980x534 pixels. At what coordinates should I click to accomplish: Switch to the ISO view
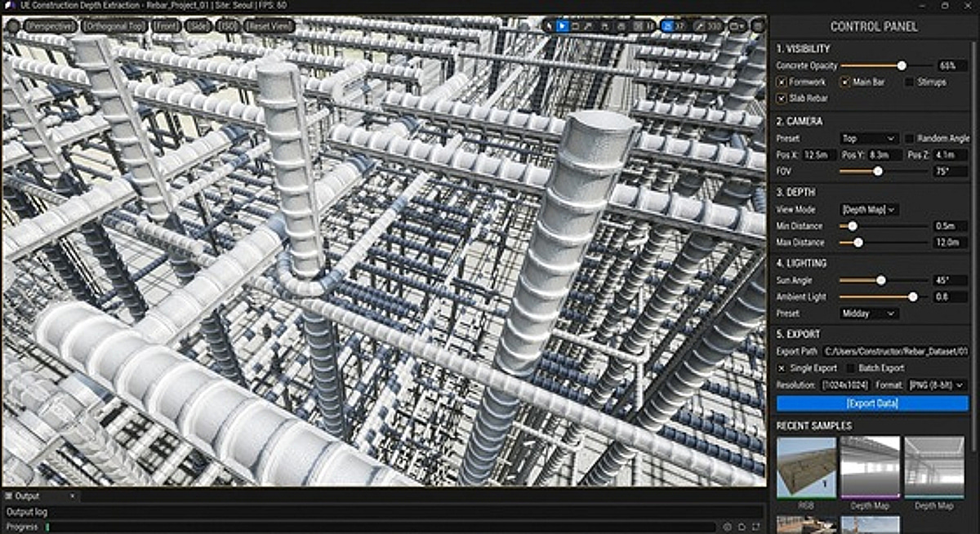point(228,26)
